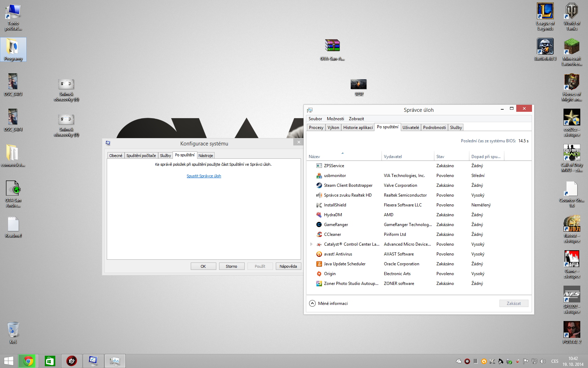This screenshot has width=588, height=368.
Task: Switch to the Uživatelé tab
Action: 411,128
